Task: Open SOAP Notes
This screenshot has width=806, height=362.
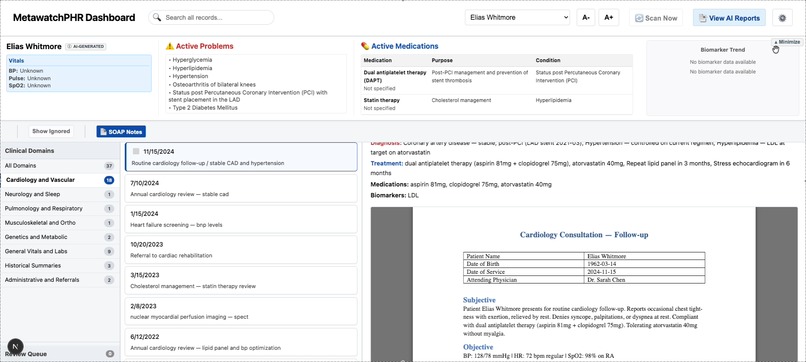Action: (x=121, y=132)
